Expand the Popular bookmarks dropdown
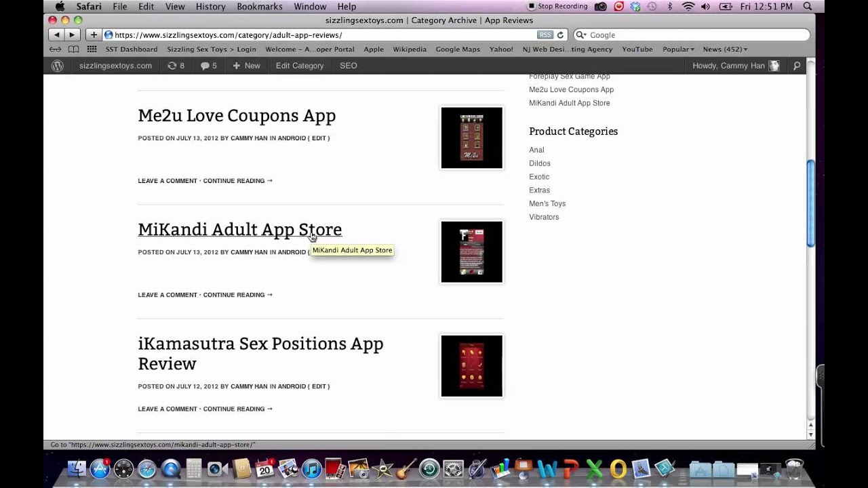The image size is (868, 488). (678, 49)
